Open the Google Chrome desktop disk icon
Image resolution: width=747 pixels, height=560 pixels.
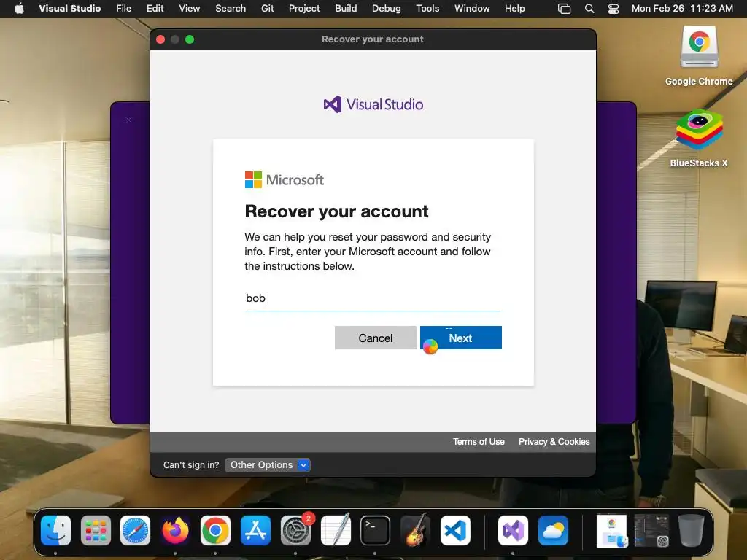point(699,47)
